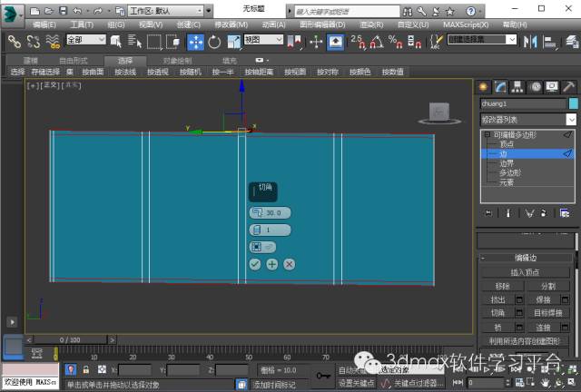581x392 pixels.
Task: Expand the 修改器列表 modifier list dropdown
Action: point(528,120)
